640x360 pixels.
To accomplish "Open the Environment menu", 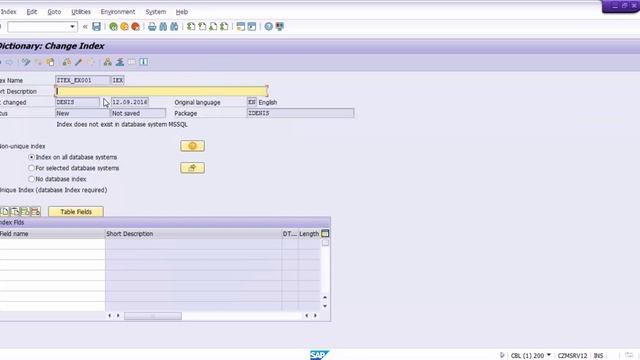I will 118,12.
